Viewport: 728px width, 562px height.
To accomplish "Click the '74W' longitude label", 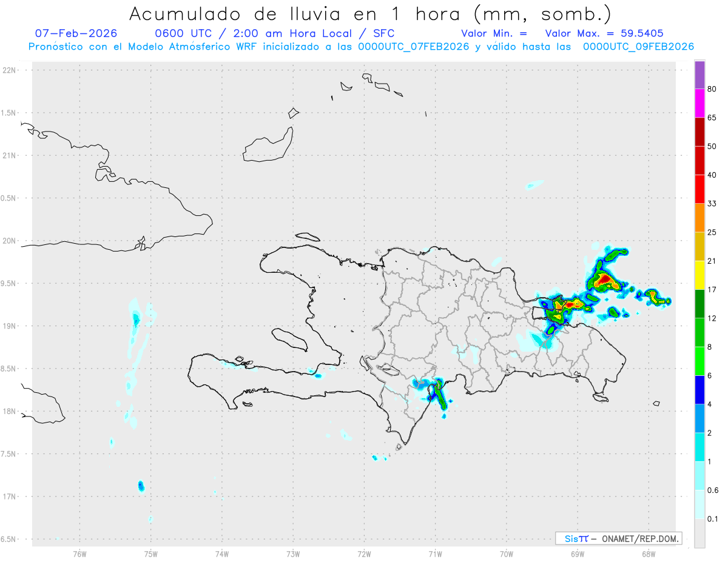I will coord(222,554).
